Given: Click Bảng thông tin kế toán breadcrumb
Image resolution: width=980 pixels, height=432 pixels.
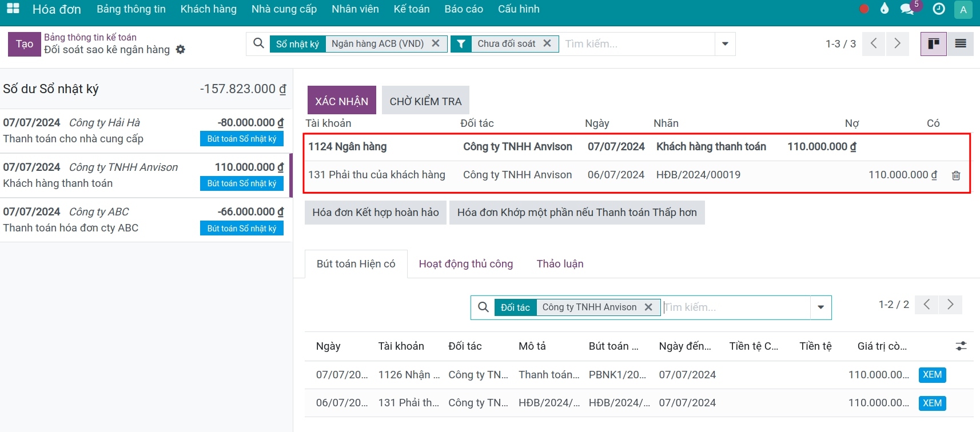Looking at the screenshot, I should pyautogui.click(x=90, y=37).
